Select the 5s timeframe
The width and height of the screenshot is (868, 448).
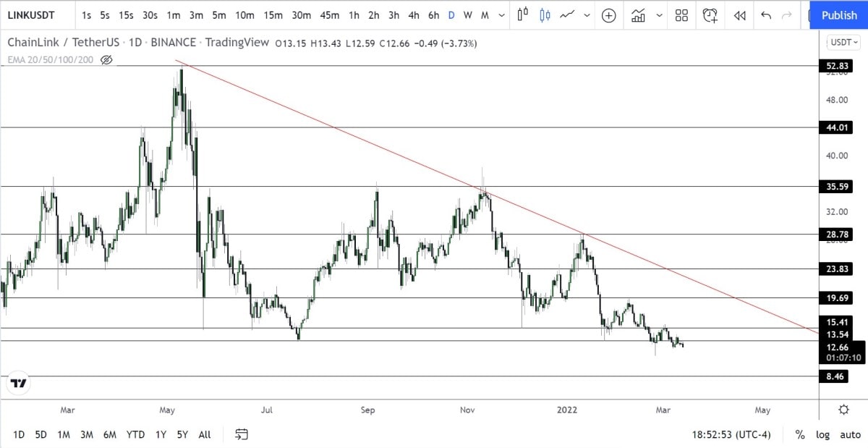(x=106, y=15)
